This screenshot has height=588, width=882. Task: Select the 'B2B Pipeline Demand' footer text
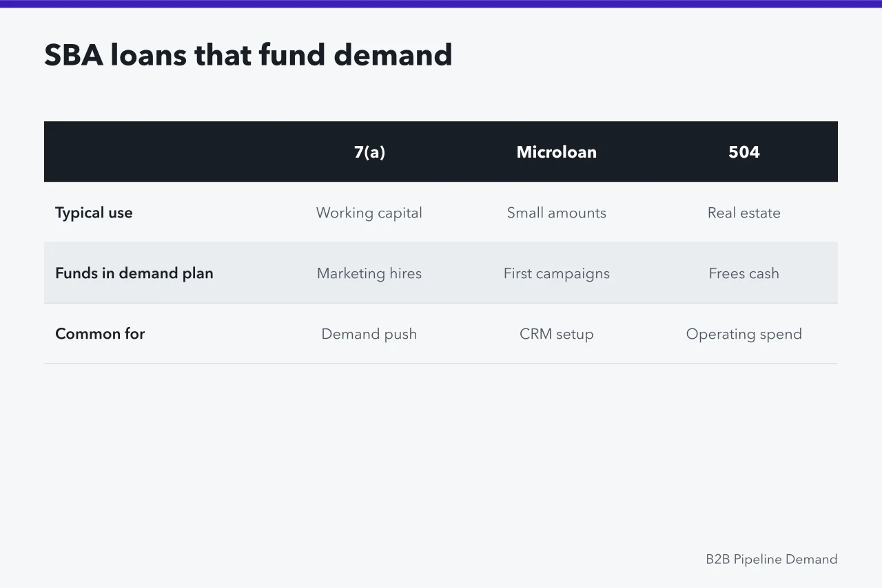tap(772, 559)
